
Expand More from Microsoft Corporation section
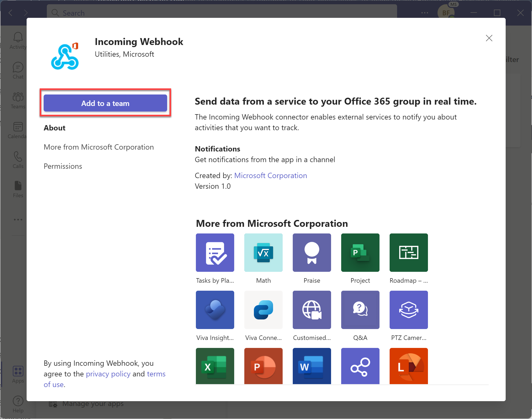(98, 147)
